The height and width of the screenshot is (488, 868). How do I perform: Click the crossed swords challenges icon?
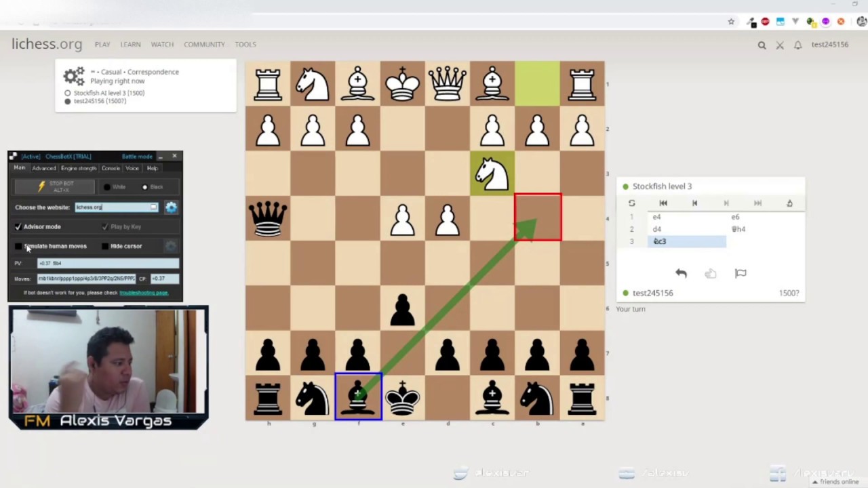pyautogui.click(x=780, y=45)
